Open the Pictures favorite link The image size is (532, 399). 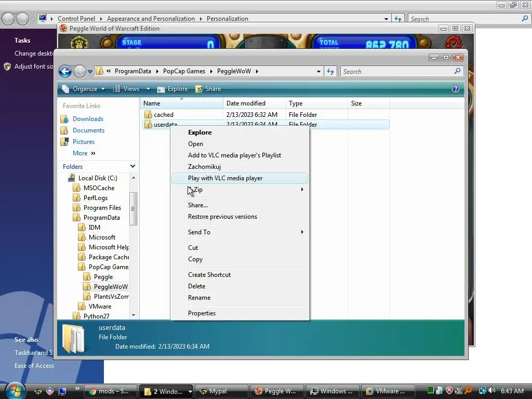pyautogui.click(x=84, y=142)
